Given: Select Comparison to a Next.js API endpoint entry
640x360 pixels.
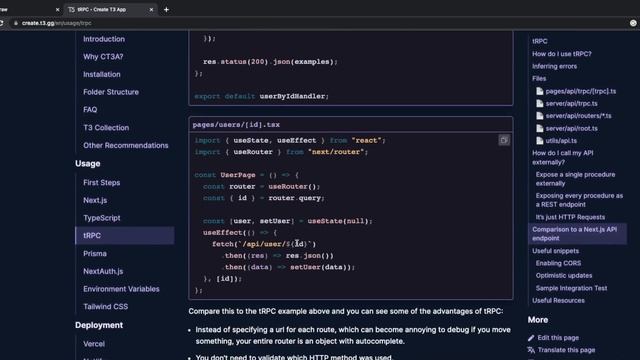Looking at the screenshot, I should 577,234.
